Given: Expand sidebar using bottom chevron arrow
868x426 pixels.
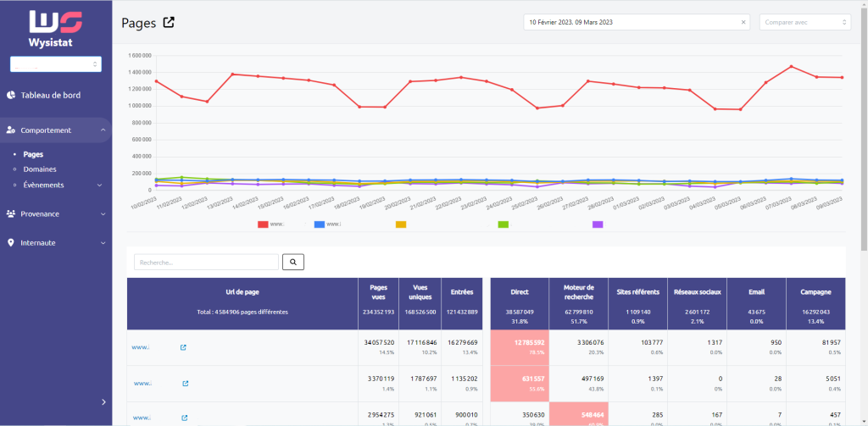Looking at the screenshot, I should tap(103, 401).
